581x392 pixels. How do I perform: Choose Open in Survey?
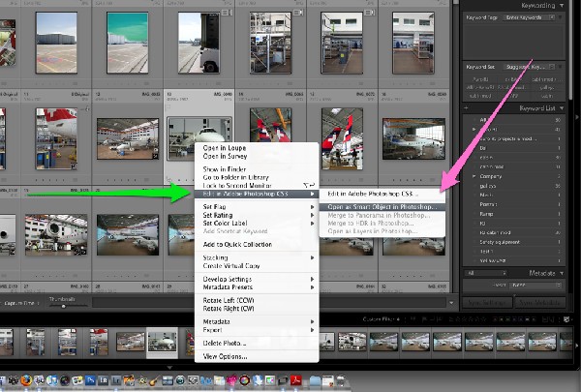225,156
